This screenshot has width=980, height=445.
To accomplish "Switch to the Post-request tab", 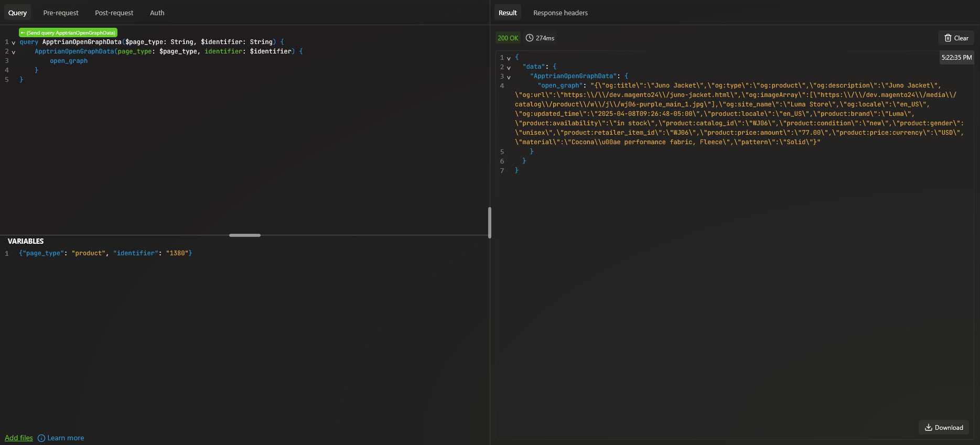I will (x=114, y=13).
